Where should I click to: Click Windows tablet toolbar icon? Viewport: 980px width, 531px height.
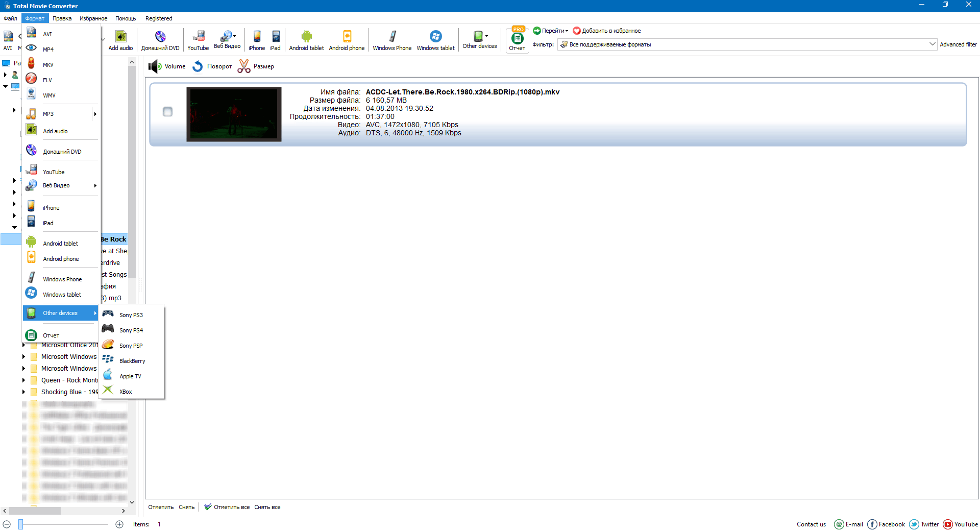pos(435,40)
